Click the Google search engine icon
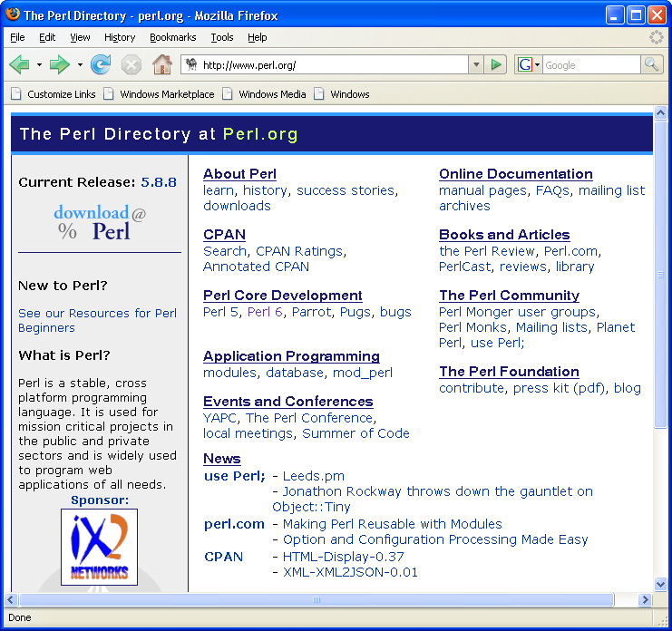The image size is (672, 631). (x=524, y=64)
